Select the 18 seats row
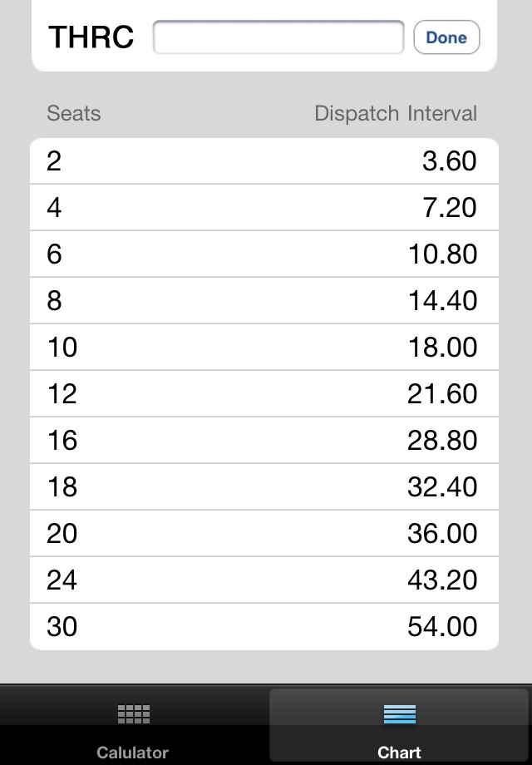 pyautogui.click(x=264, y=486)
